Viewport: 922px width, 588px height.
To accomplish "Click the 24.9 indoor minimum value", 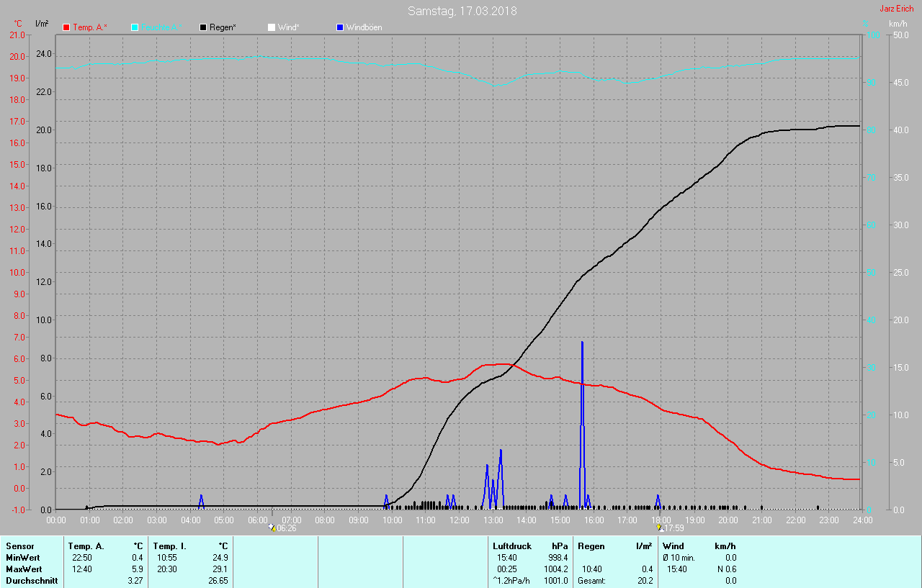I will pyautogui.click(x=220, y=558).
